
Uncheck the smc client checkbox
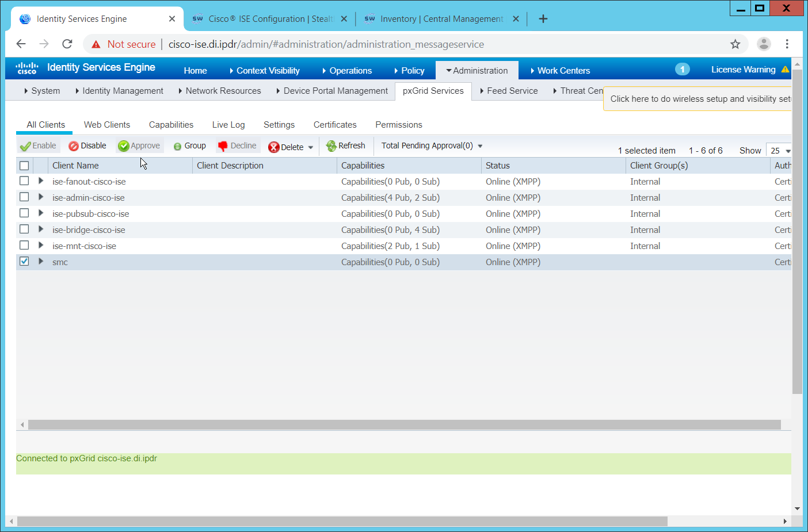[24, 261]
